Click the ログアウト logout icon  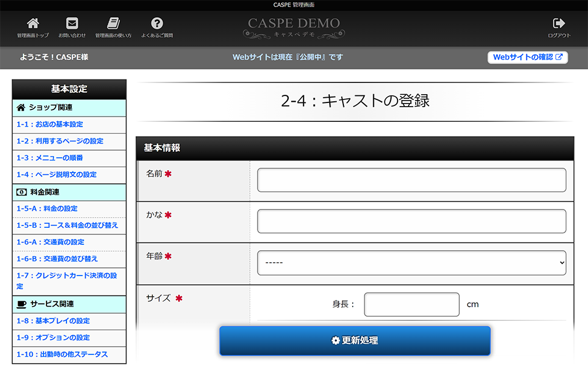(x=559, y=24)
